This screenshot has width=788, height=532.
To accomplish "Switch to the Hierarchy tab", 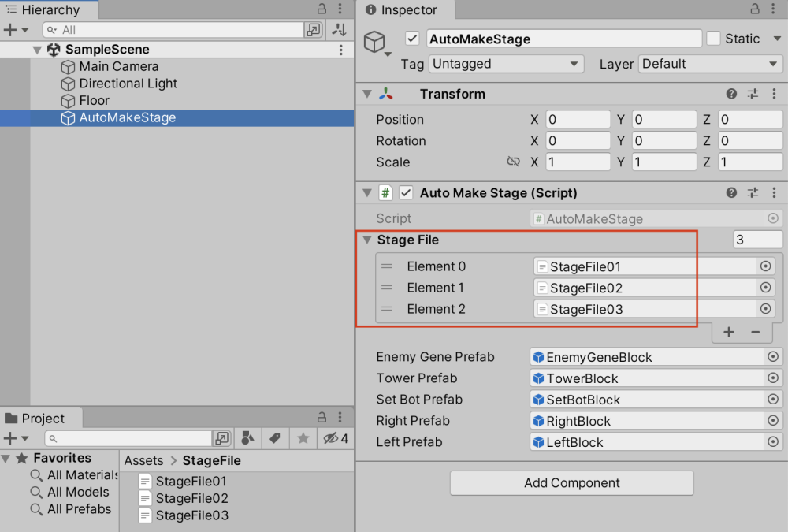I will point(47,10).
